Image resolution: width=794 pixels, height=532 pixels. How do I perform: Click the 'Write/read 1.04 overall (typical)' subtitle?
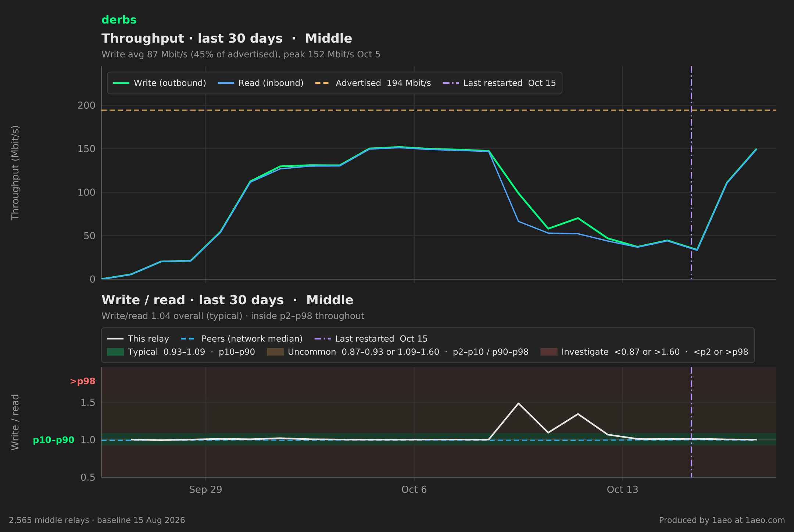233,316
